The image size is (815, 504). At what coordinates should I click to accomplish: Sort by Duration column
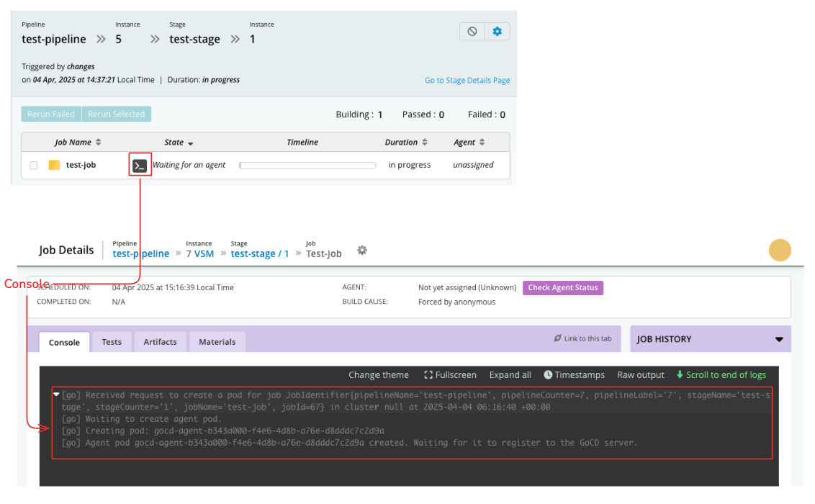406,142
